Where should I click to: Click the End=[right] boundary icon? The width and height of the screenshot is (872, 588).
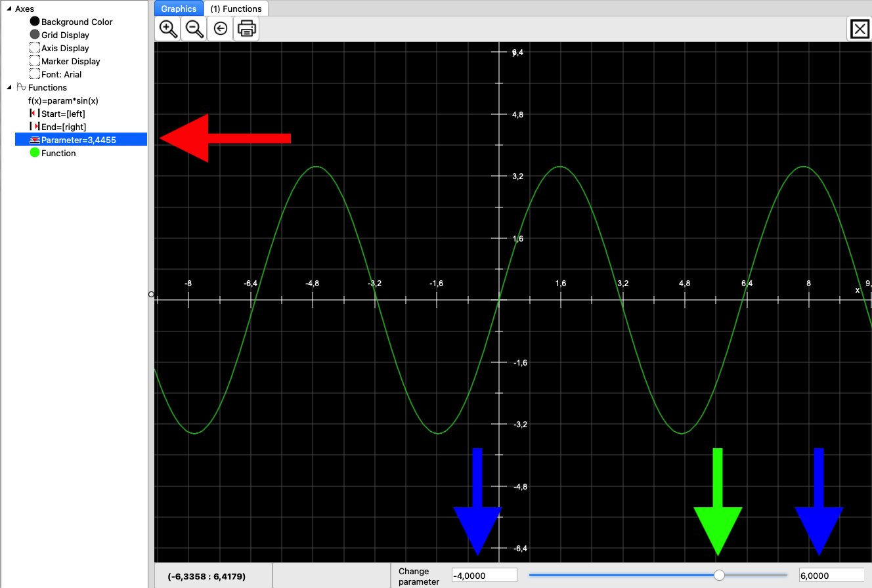(x=35, y=127)
